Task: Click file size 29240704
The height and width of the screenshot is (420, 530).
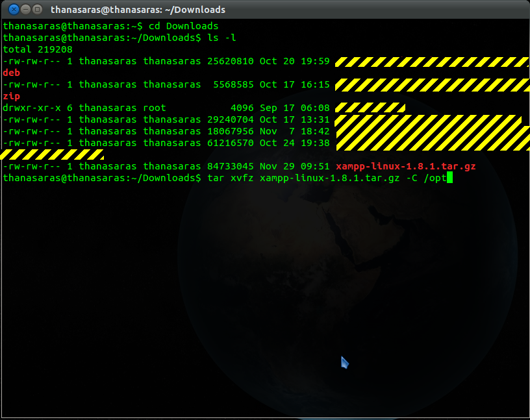Action: [x=230, y=119]
